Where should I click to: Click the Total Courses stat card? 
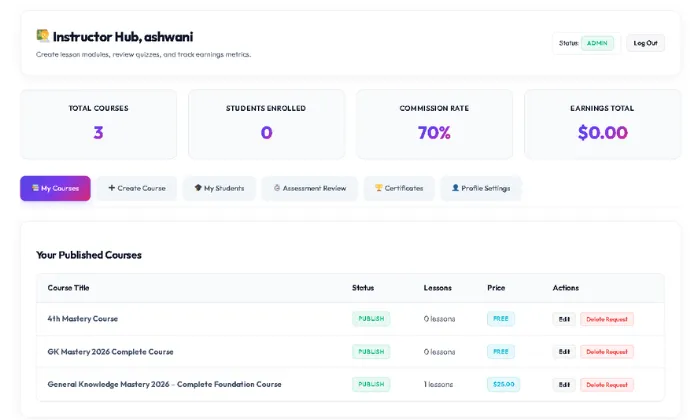tap(99, 124)
